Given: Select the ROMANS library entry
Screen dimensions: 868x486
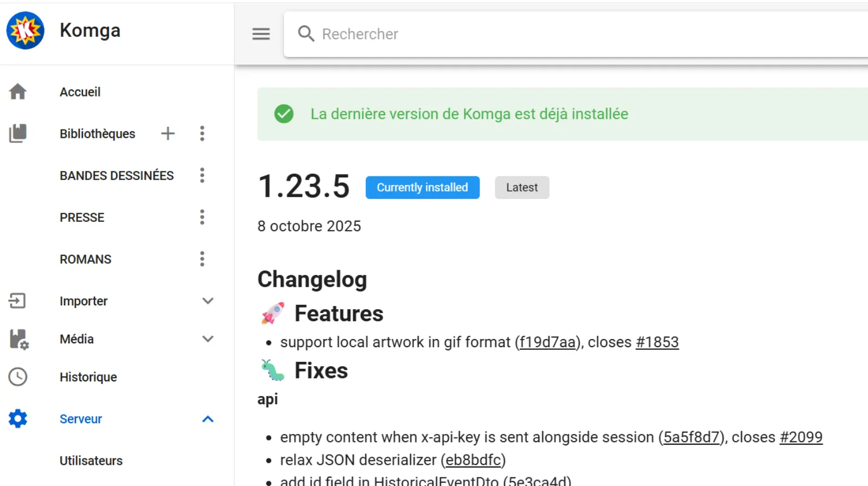Looking at the screenshot, I should click(x=86, y=259).
